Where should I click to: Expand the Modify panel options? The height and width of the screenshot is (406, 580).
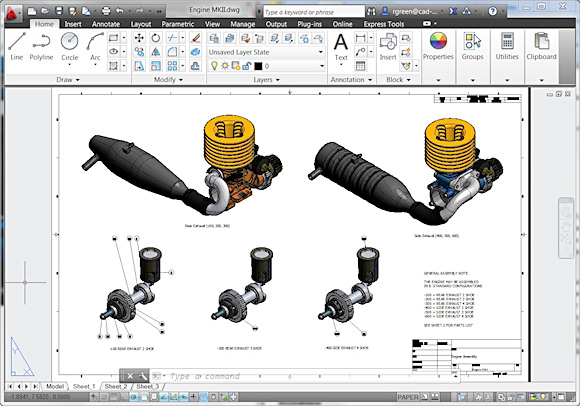coord(168,79)
